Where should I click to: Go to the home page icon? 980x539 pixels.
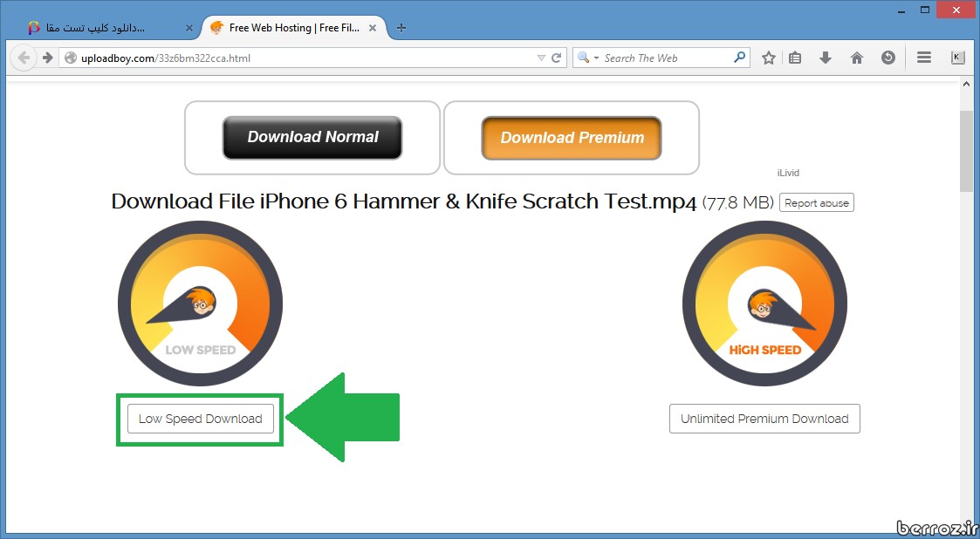coord(857,58)
